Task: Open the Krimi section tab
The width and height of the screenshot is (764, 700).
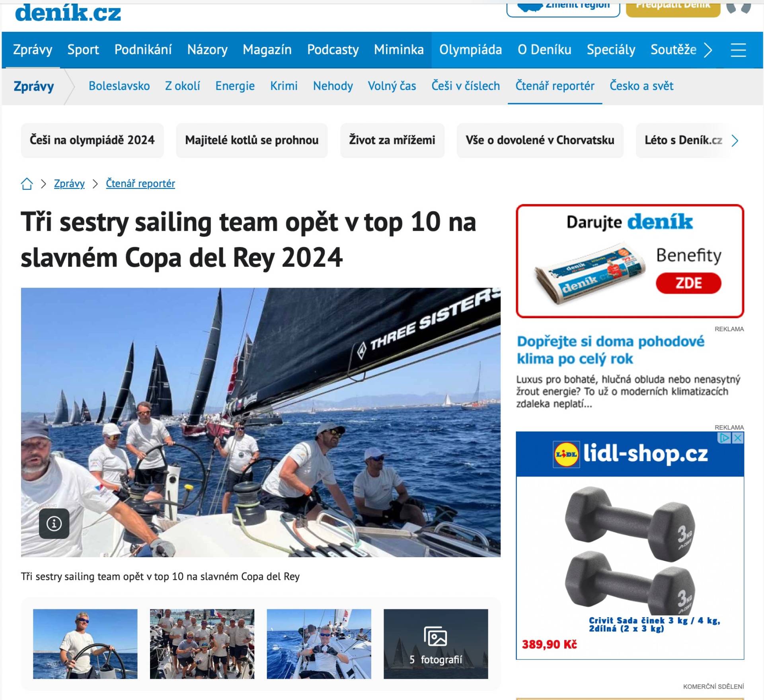Action: point(284,86)
